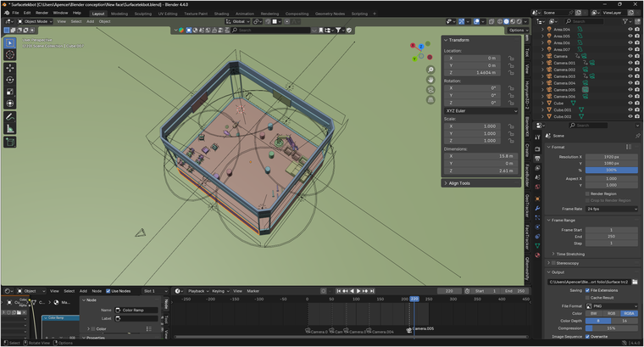Lock the Location X transform value
Screen dimensions: 644x347
(x=511, y=59)
